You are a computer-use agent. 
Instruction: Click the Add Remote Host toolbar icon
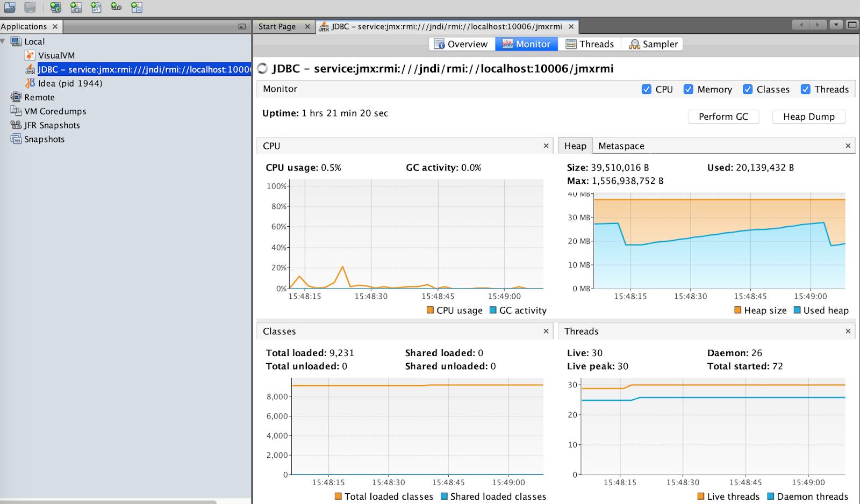[x=56, y=7]
